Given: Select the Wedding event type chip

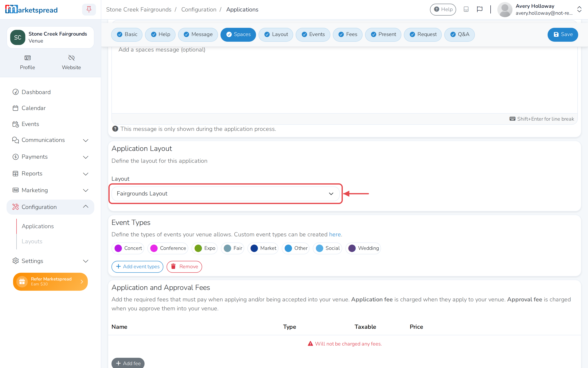Looking at the screenshot, I should click(363, 248).
